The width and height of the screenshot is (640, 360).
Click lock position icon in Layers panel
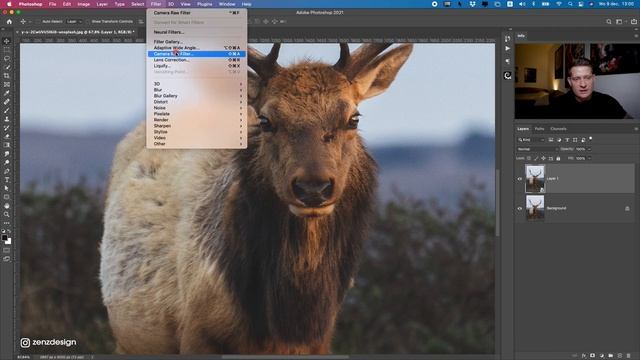pyautogui.click(x=543, y=158)
